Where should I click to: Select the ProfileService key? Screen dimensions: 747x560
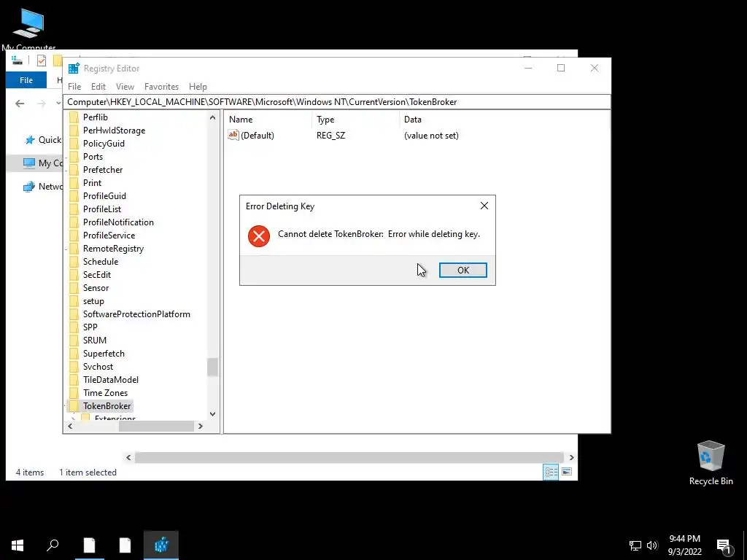click(x=109, y=236)
